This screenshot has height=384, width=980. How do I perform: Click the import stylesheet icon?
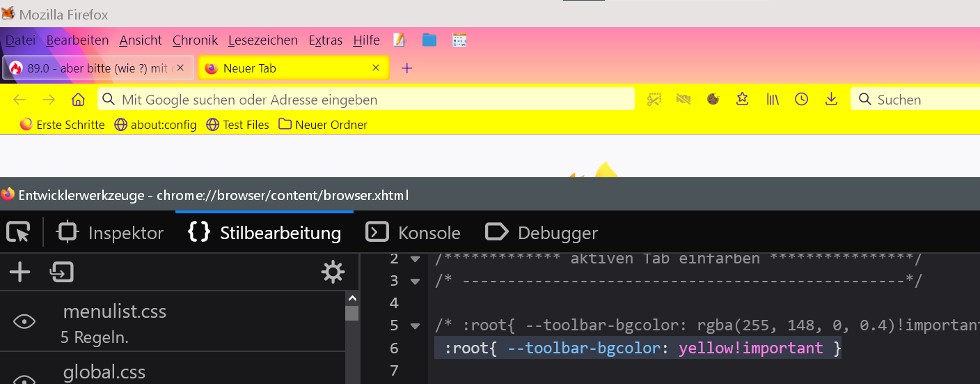tap(62, 272)
